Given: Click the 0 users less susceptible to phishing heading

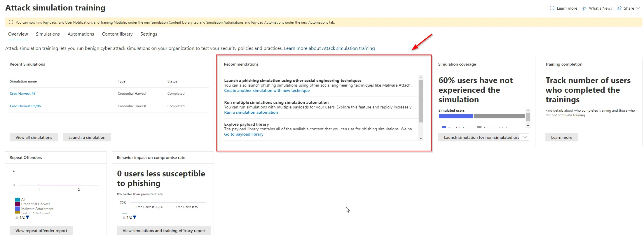Looking at the screenshot, I should pyautogui.click(x=161, y=178).
